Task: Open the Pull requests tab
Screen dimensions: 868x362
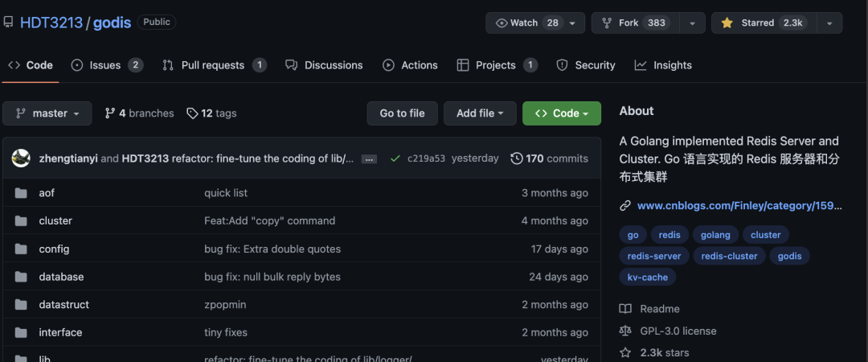Action: tap(214, 65)
